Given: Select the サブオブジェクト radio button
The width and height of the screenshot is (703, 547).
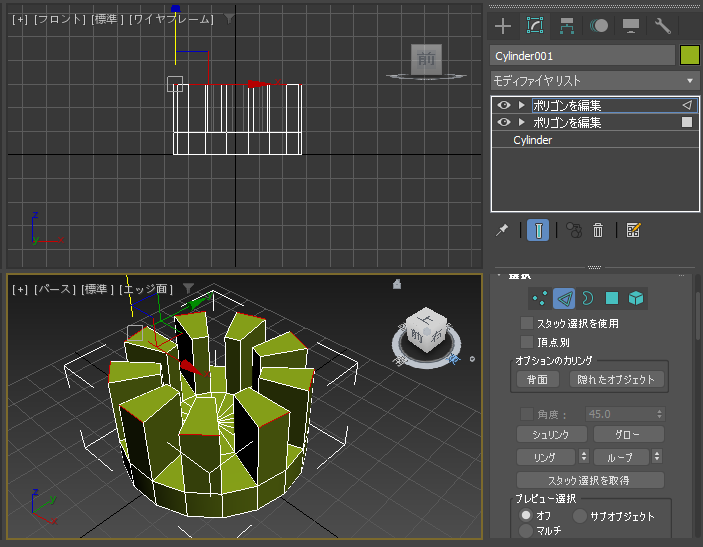Looking at the screenshot, I should coord(579,516).
